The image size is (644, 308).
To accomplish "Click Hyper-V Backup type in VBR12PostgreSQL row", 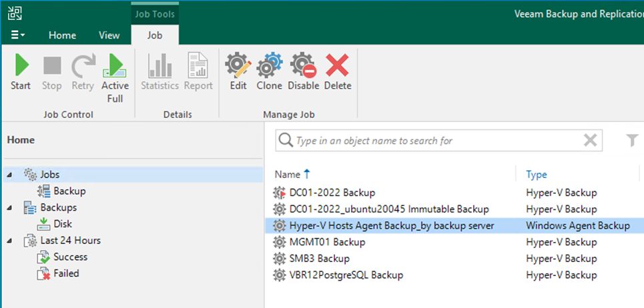I will pos(561,275).
